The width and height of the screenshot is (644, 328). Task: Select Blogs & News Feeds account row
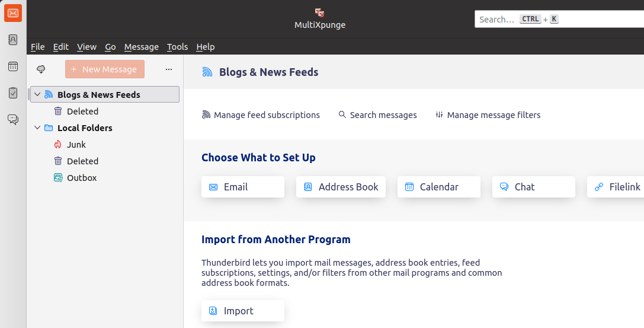105,94
